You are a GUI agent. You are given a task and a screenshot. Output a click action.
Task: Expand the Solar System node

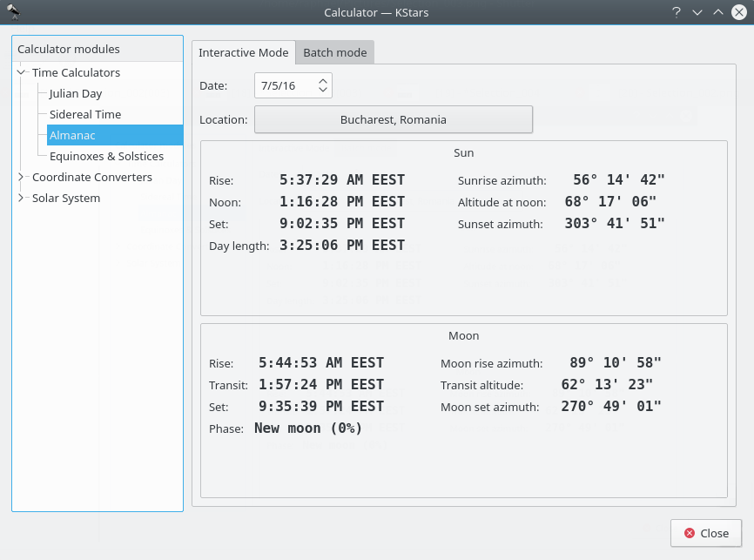pos(22,199)
